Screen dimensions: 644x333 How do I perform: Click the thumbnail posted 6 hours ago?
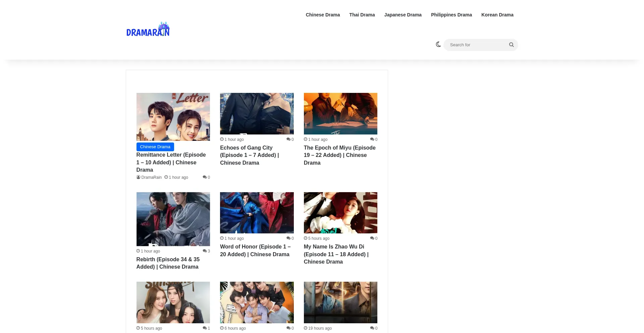pyautogui.click(x=257, y=302)
